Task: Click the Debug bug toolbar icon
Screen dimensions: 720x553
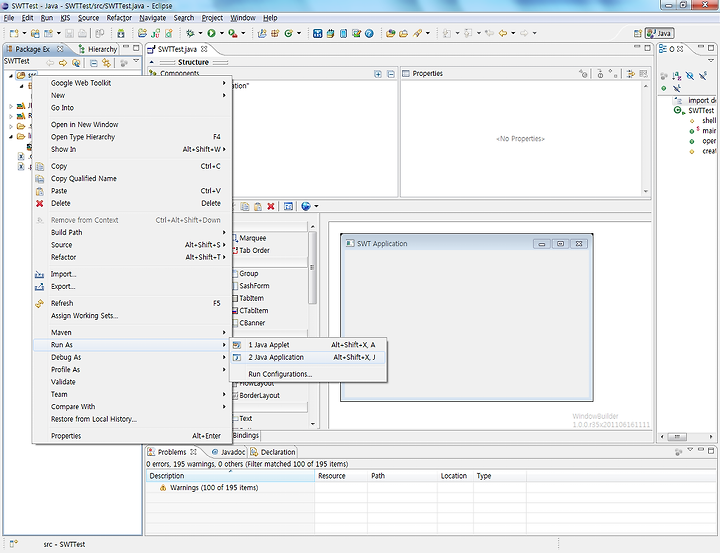Action: click(x=190, y=33)
